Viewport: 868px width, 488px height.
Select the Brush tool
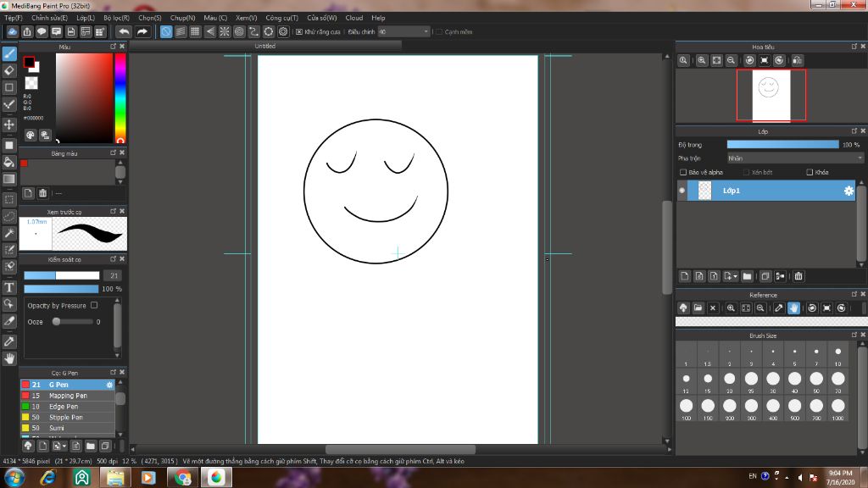(x=9, y=53)
